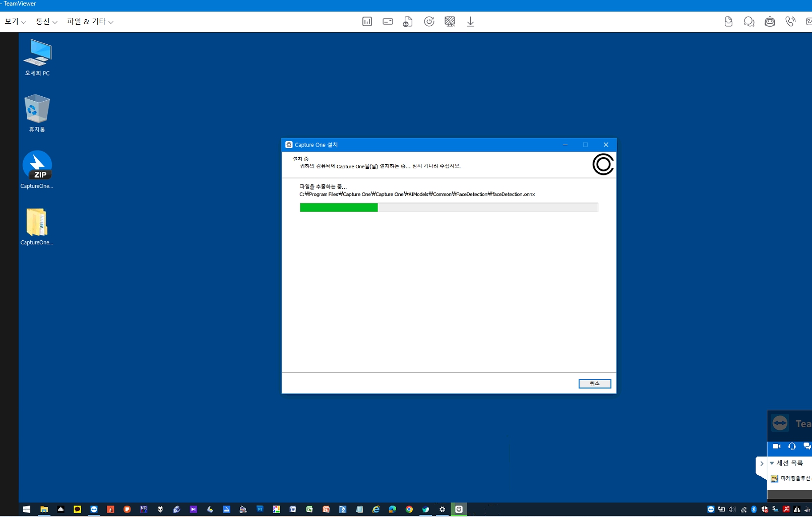Click the Windows Security shield tray icon
The height and width of the screenshot is (517, 812).
click(765, 509)
